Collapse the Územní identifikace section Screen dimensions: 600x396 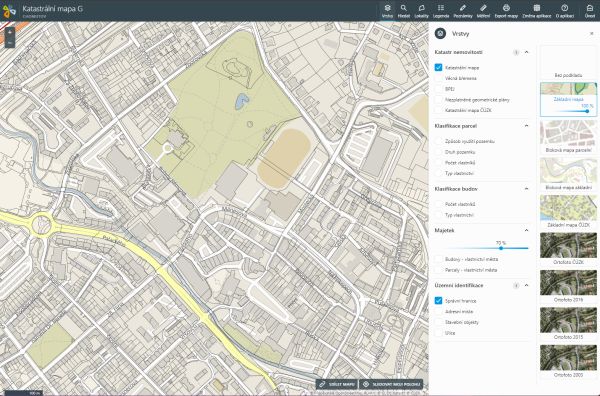(527, 286)
